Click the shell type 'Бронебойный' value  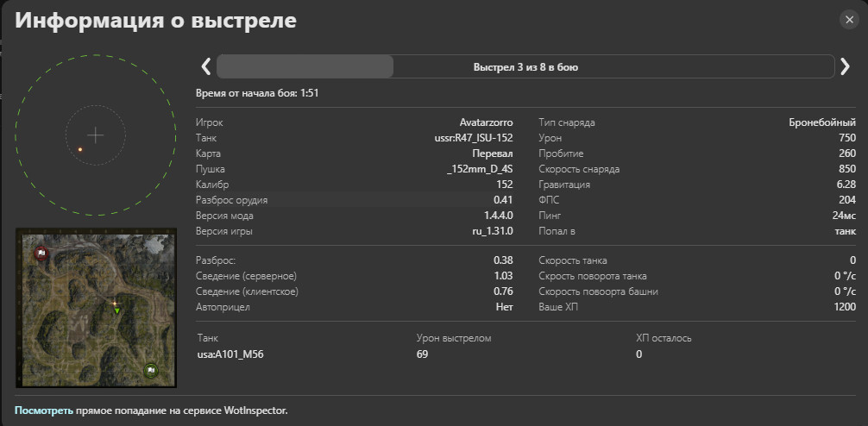[x=822, y=122]
